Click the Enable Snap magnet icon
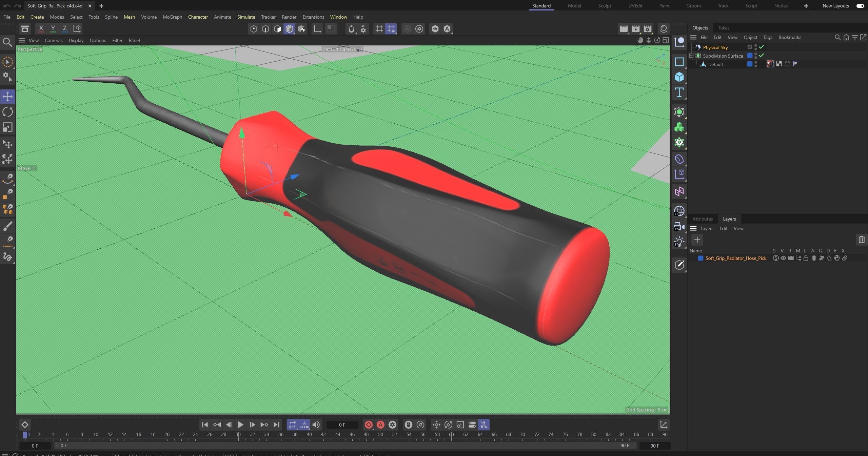The image size is (868, 456). click(351, 29)
